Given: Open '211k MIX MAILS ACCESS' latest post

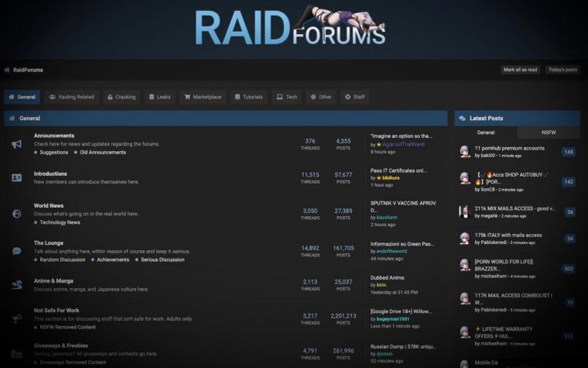Looking at the screenshot, I should pyautogui.click(x=515, y=208).
